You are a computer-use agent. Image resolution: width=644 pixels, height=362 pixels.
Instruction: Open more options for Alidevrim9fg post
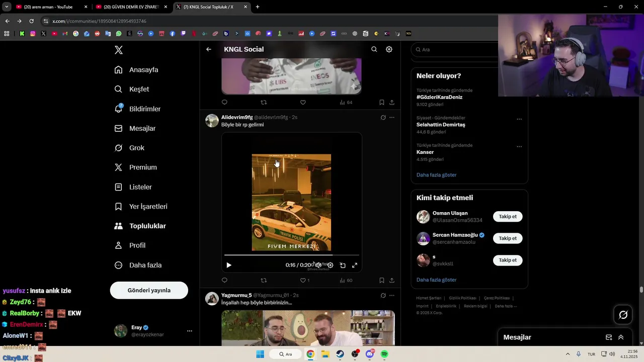click(392, 118)
